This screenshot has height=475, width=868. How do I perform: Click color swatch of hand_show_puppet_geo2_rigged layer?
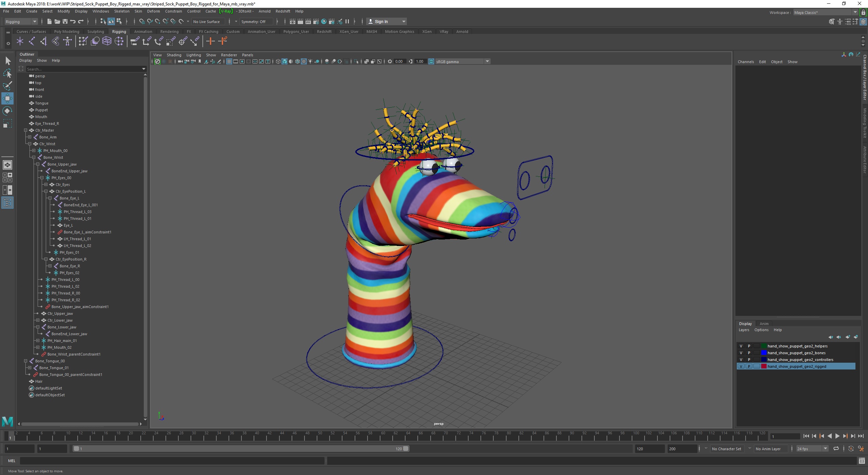click(x=764, y=366)
